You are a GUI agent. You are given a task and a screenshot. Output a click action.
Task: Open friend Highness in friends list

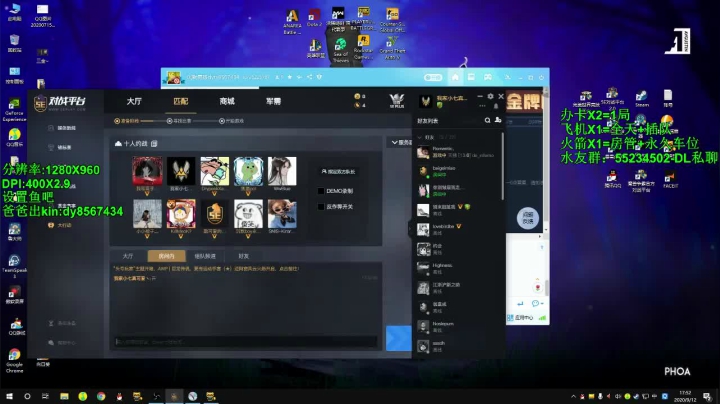click(458, 268)
